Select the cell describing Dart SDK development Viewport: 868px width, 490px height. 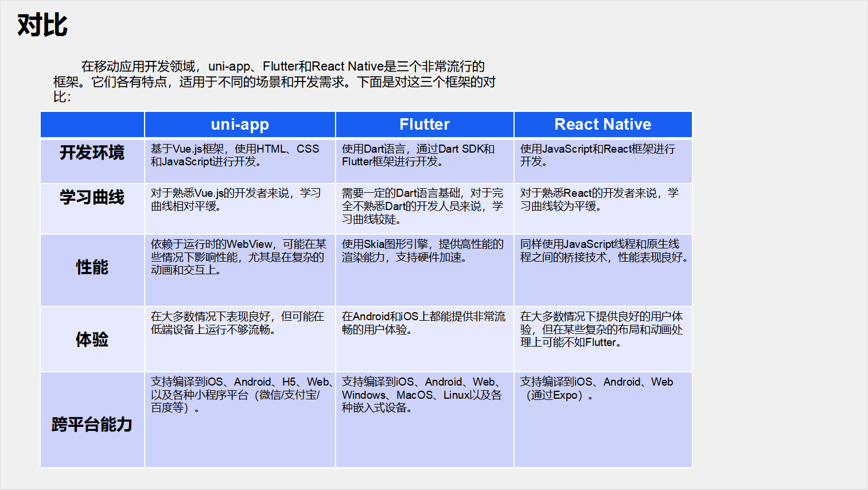[424, 160]
